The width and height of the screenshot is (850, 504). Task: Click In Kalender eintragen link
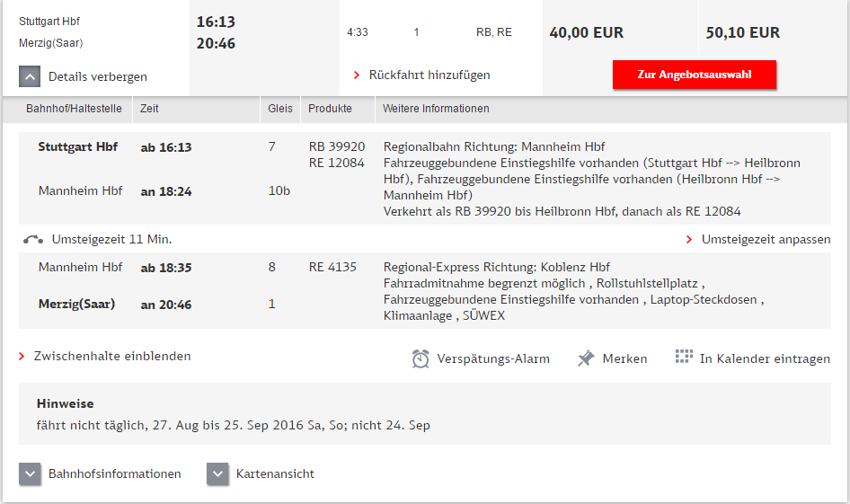coord(765,358)
